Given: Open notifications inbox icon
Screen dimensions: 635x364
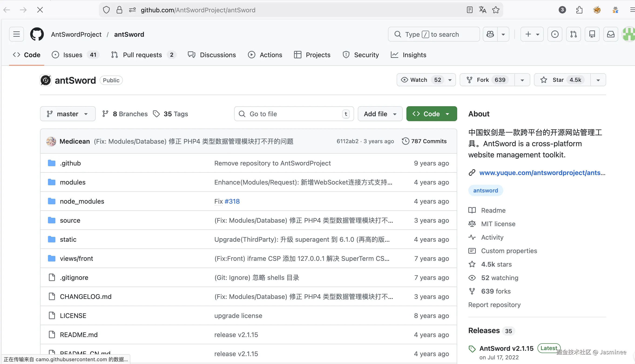Looking at the screenshot, I should [x=611, y=34].
